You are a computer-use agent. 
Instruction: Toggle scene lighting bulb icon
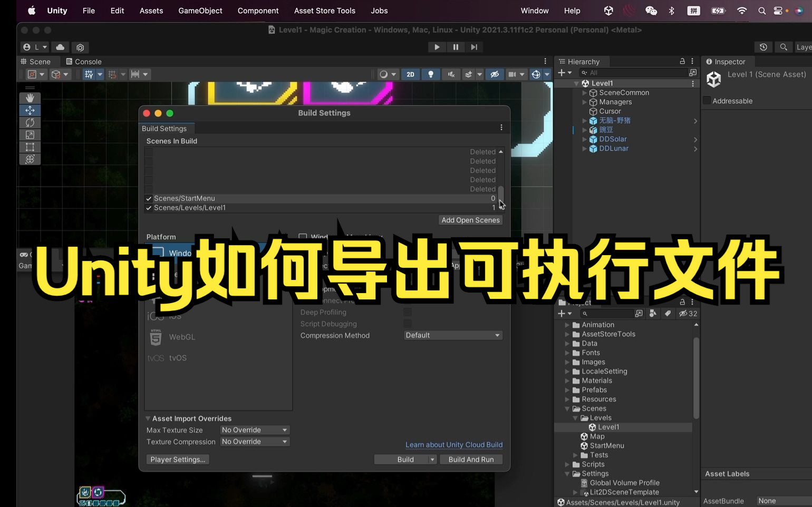(x=431, y=74)
